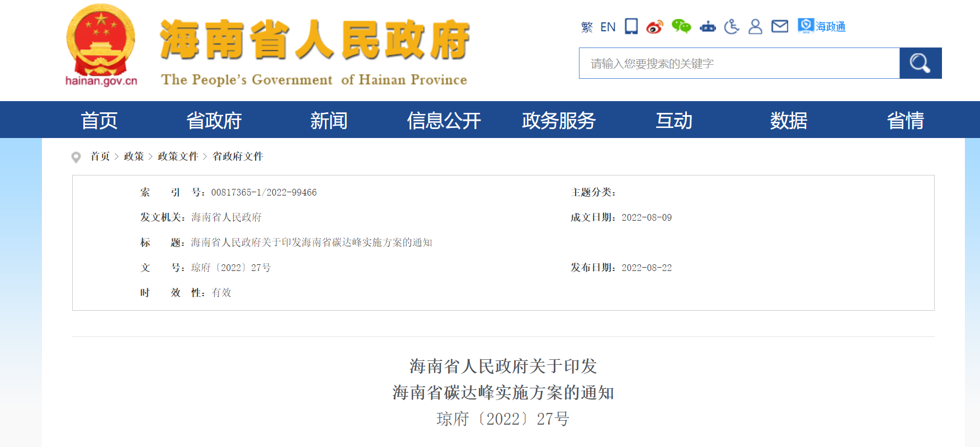Click the magnifying glass search button
Image resolution: width=980 pixels, height=447 pixels.
(920, 63)
